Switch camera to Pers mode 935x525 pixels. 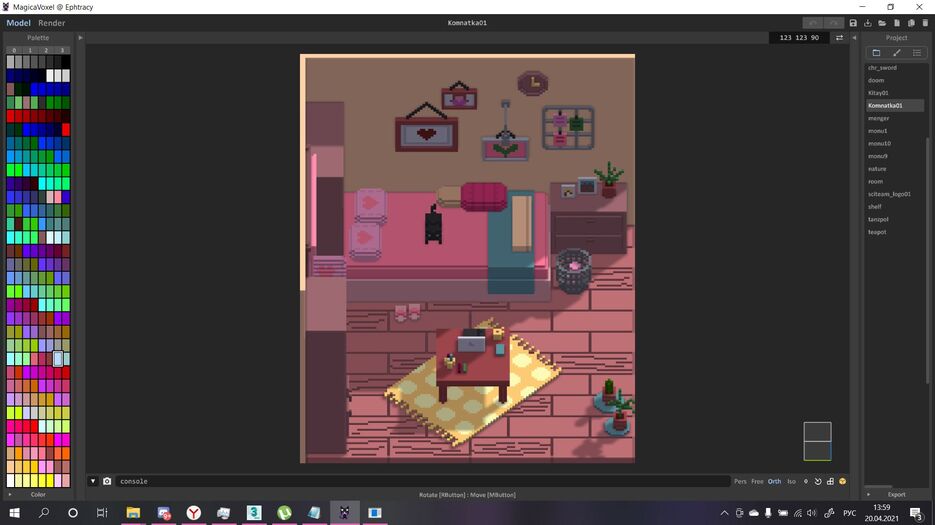pyautogui.click(x=740, y=481)
